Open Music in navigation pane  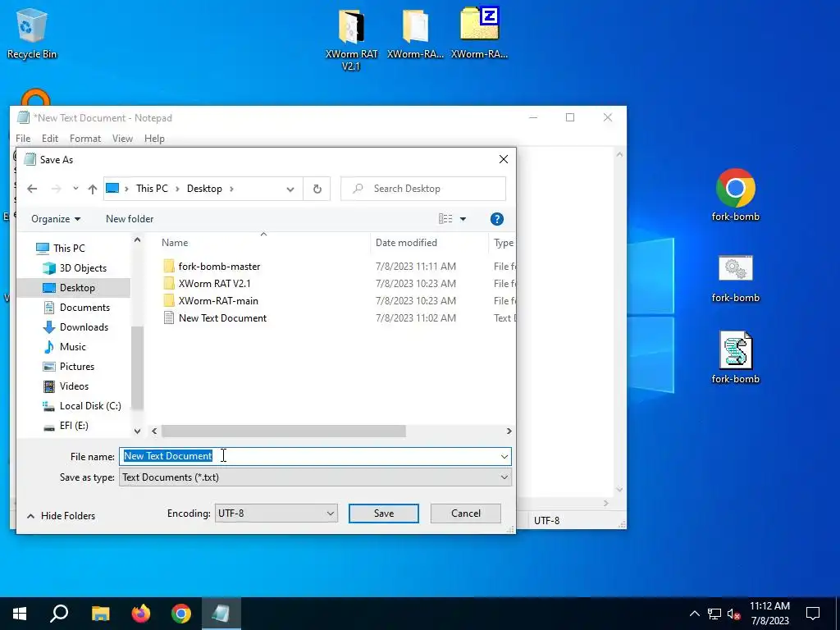(x=72, y=347)
